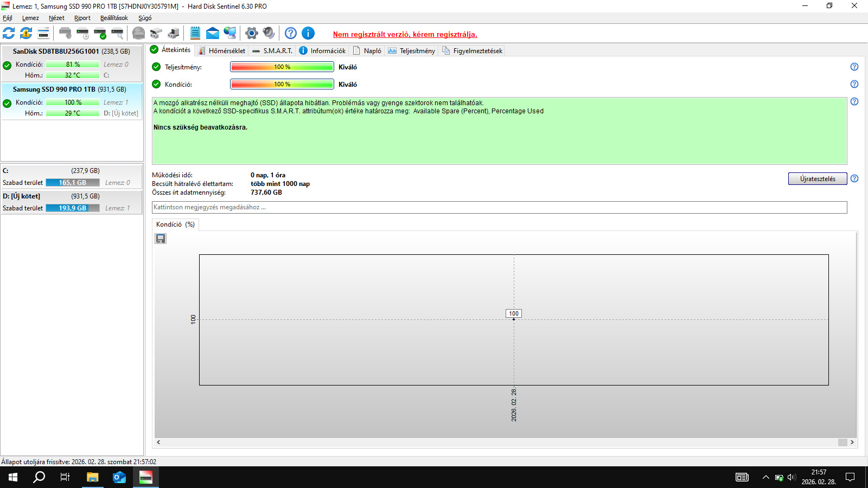The width and height of the screenshot is (868, 488).
Task: Show hidden system tray icons
Action: (765, 477)
